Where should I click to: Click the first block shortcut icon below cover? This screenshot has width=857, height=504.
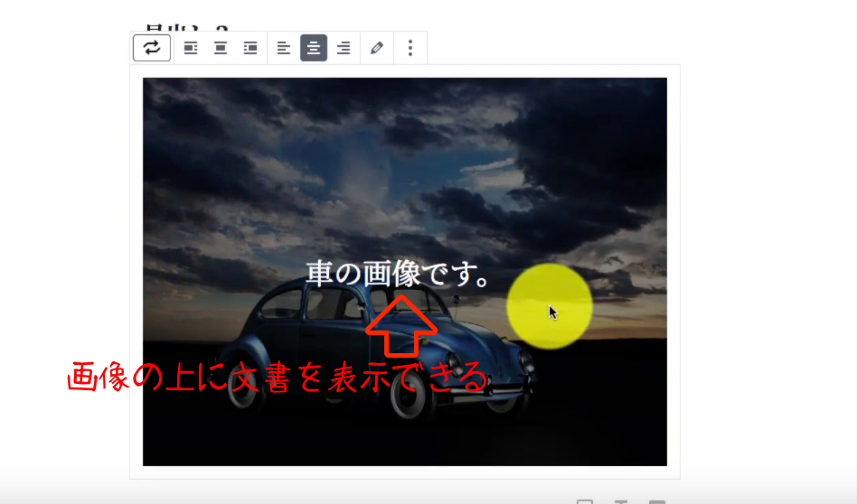[x=585, y=500]
